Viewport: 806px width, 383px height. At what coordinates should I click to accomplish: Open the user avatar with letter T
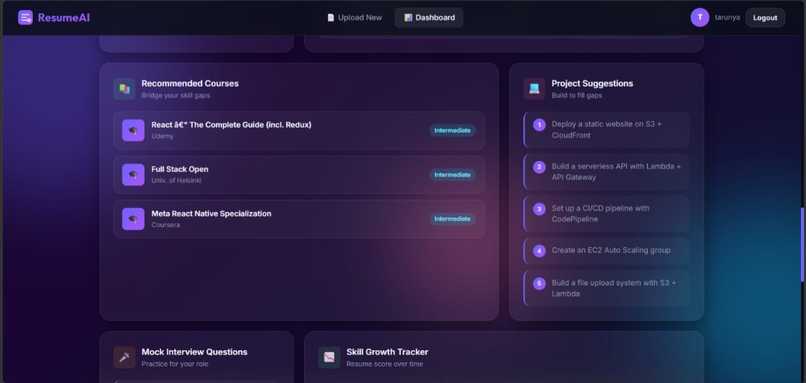700,17
